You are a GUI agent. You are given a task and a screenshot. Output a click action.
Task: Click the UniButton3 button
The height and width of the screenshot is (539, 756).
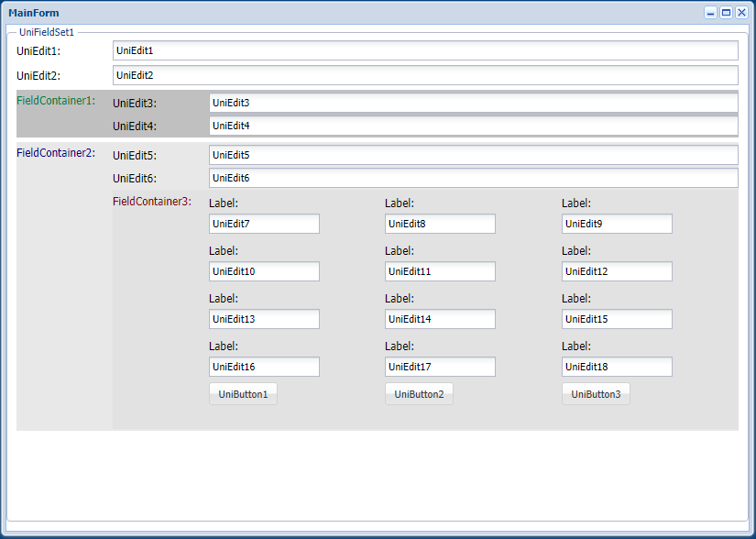point(596,394)
